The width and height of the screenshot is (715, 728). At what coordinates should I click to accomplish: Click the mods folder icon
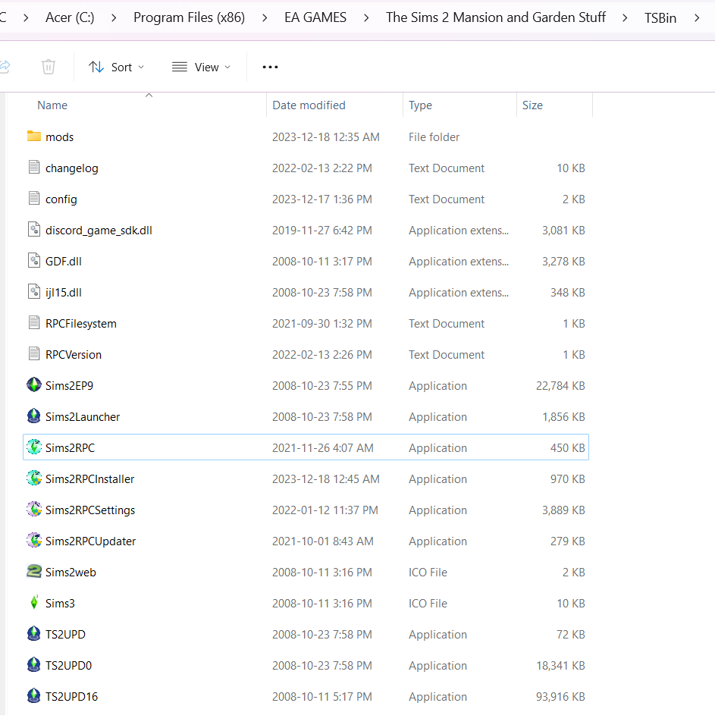[33, 136]
